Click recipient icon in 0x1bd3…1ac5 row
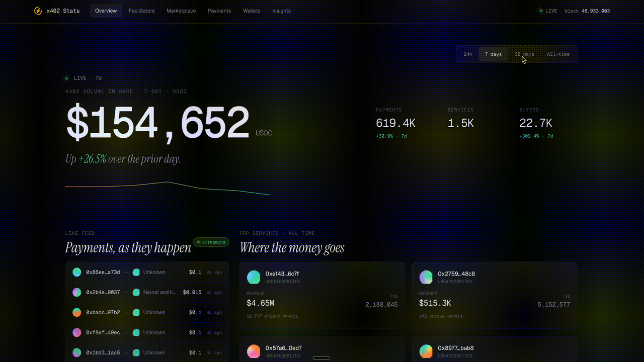 (x=136, y=352)
